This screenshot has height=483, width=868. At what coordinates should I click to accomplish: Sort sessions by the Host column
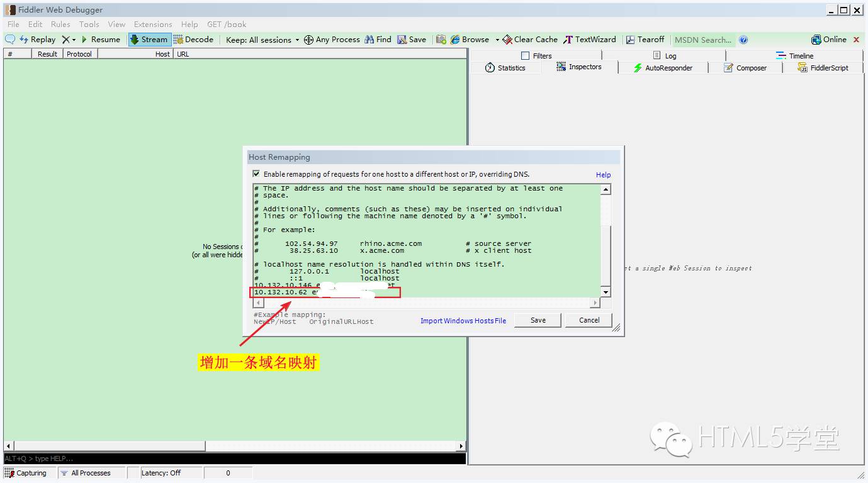tap(135, 54)
